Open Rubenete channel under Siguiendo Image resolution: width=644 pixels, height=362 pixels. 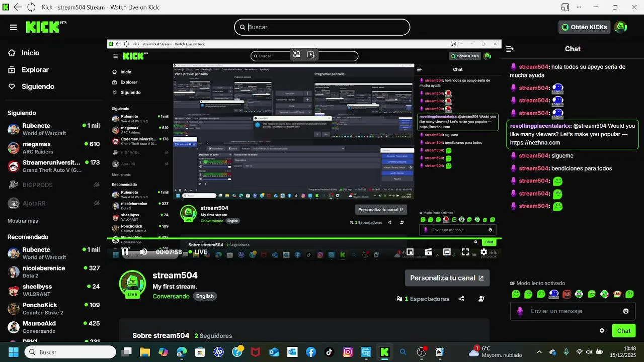coord(53,129)
